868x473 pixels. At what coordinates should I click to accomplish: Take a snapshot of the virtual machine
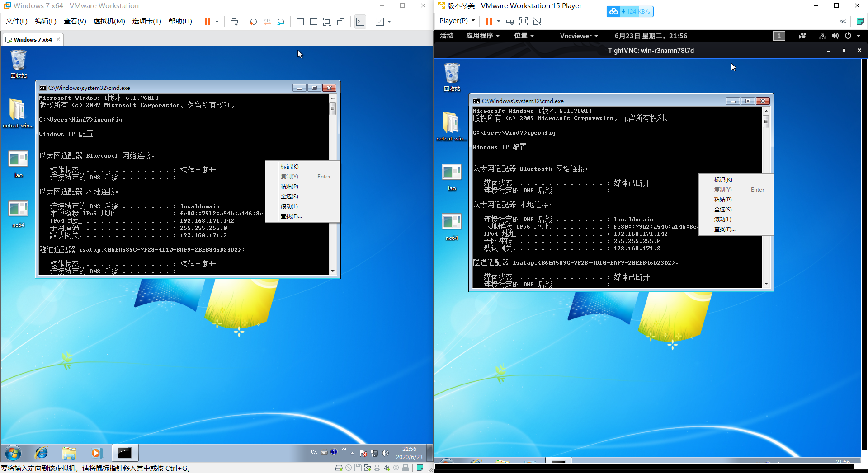coord(254,22)
